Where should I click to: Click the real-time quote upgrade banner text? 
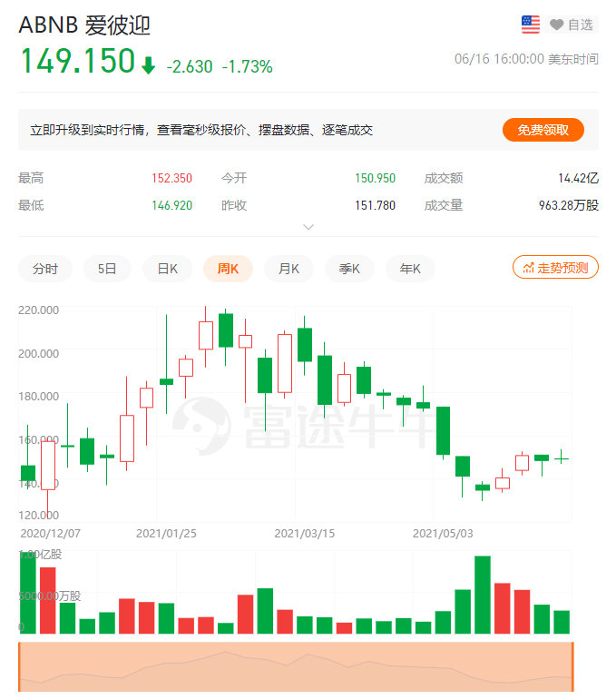(x=201, y=130)
